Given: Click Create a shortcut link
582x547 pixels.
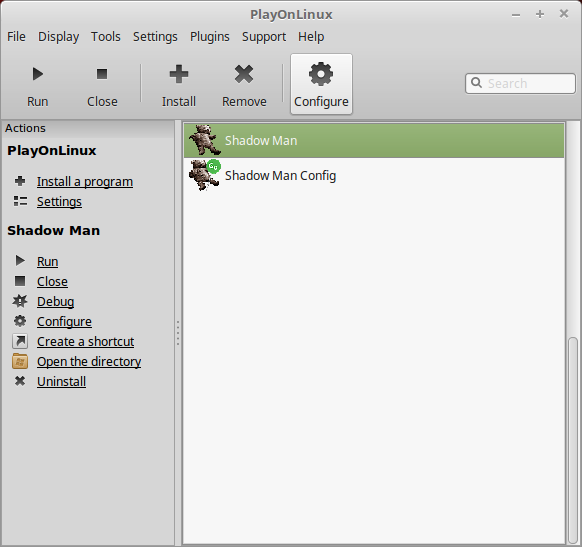Looking at the screenshot, I should [85, 342].
